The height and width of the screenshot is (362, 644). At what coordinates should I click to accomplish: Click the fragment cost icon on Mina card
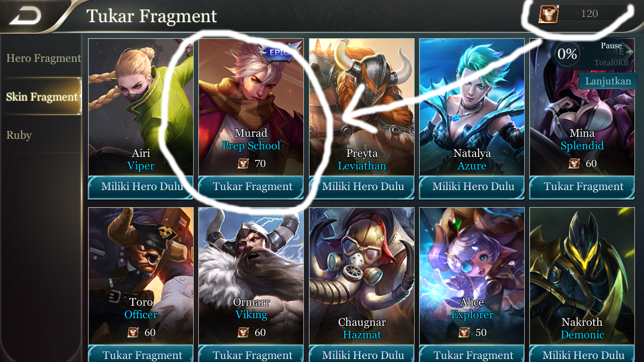tap(575, 163)
